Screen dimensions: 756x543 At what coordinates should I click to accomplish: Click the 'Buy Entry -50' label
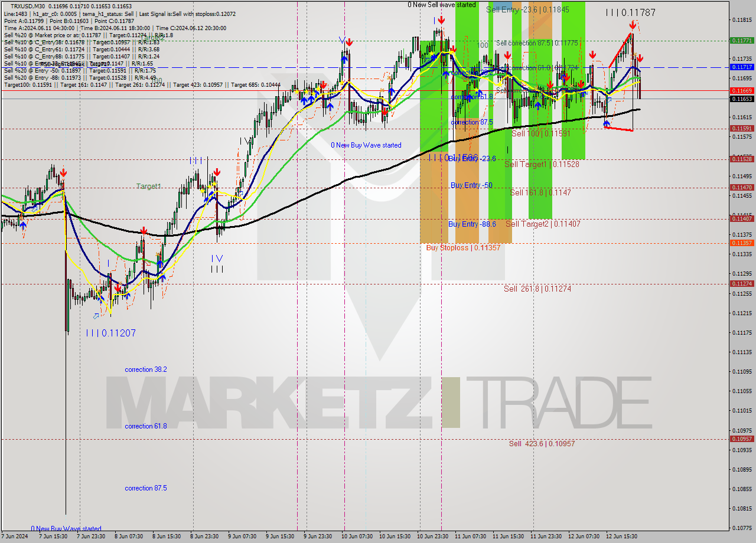tap(471, 185)
